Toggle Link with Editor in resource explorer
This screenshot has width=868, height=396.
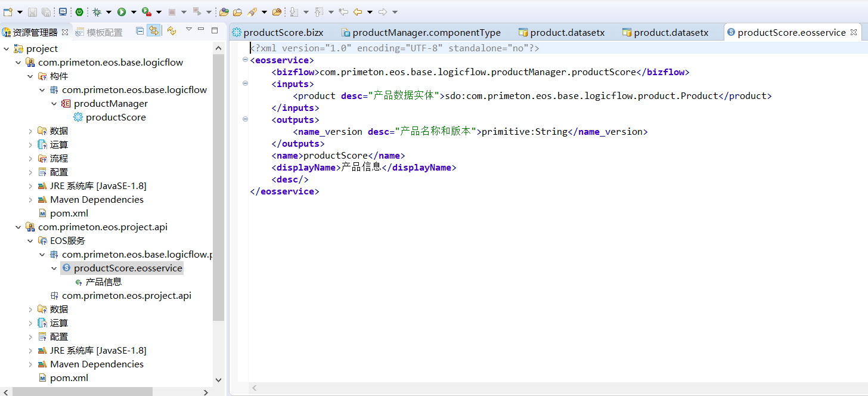(154, 31)
